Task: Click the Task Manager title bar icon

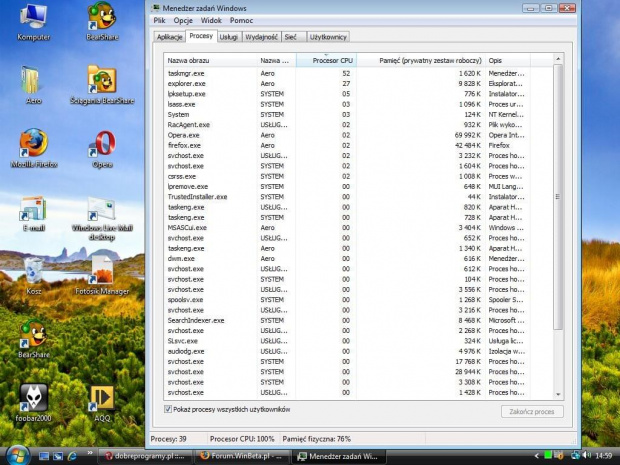Action: point(156,8)
